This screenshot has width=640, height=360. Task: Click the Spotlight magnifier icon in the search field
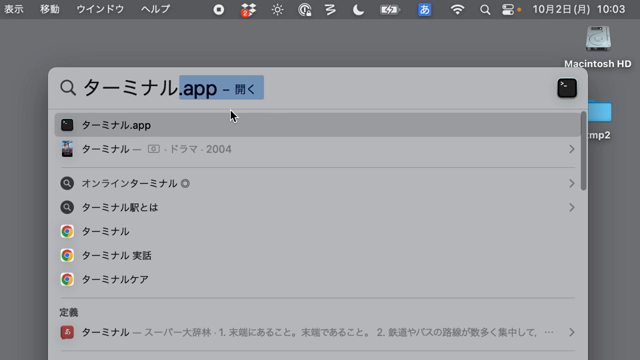(68, 88)
